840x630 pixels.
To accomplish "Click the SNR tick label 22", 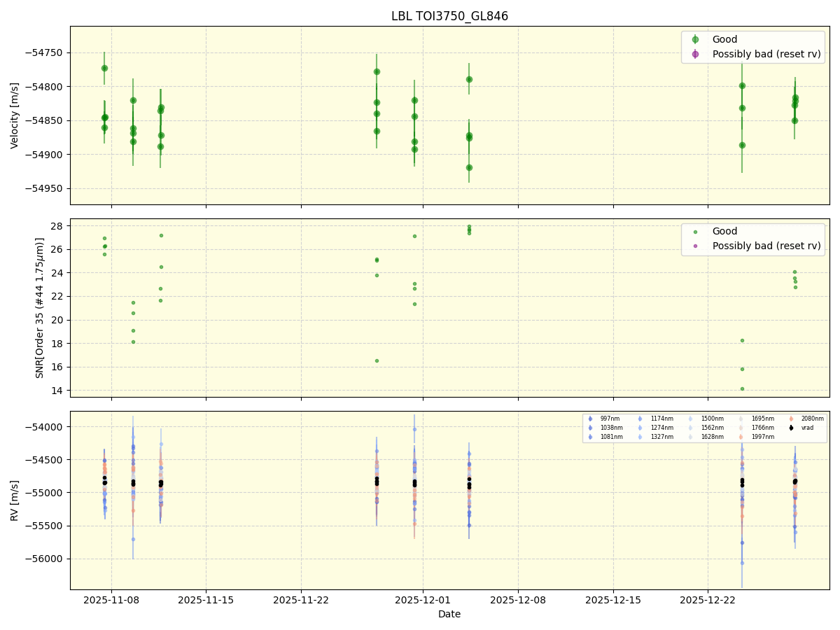I will pyautogui.click(x=57, y=296).
